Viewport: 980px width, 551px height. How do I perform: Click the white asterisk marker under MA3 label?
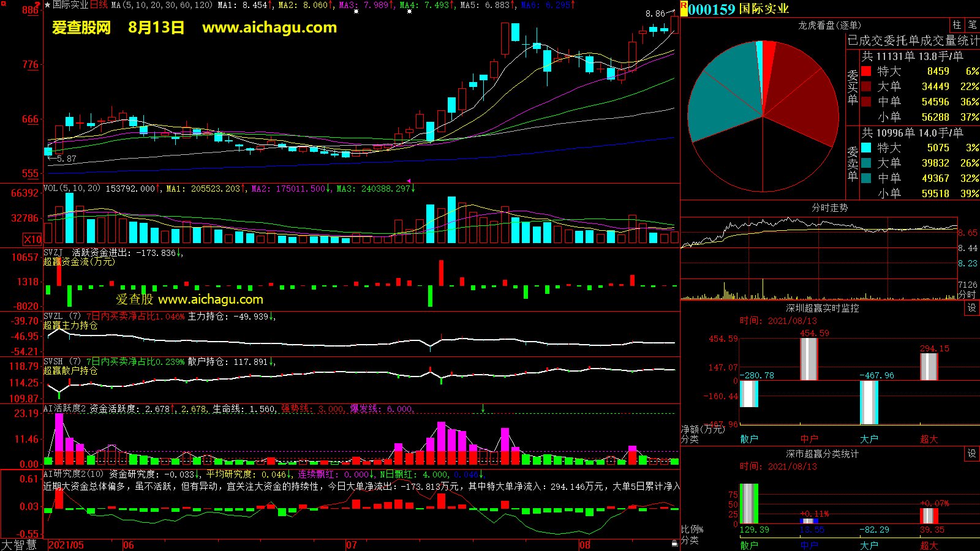(356, 11)
